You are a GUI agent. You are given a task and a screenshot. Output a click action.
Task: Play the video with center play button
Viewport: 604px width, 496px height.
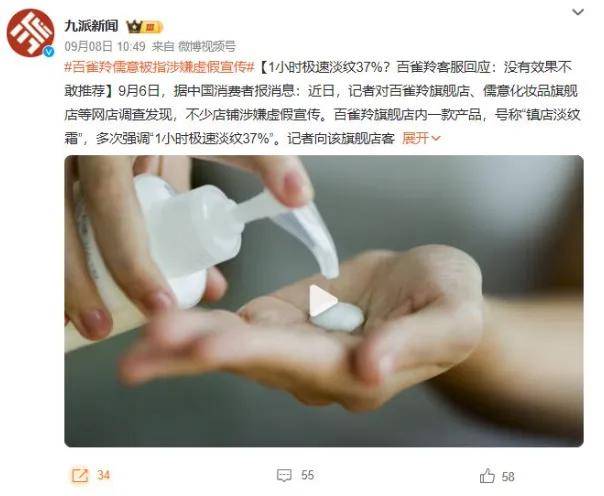(x=322, y=301)
